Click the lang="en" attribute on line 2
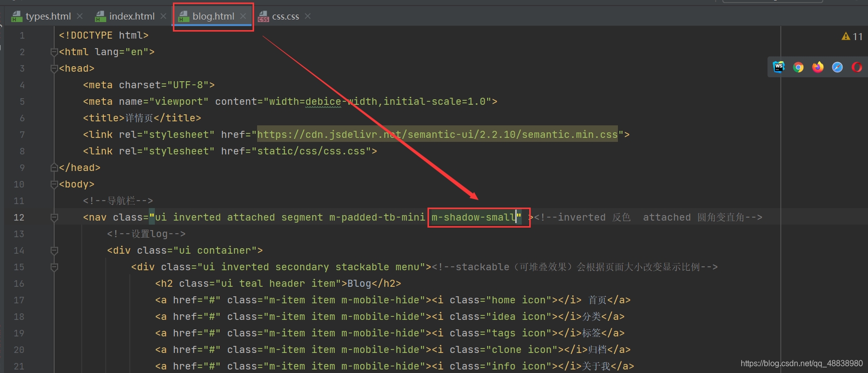The height and width of the screenshot is (373, 868). point(122,52)
